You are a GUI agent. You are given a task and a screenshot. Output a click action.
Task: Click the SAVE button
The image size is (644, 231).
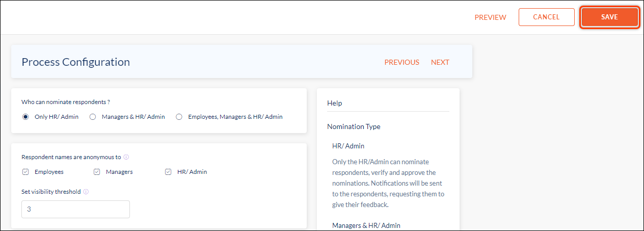click(x=609, y=17)
